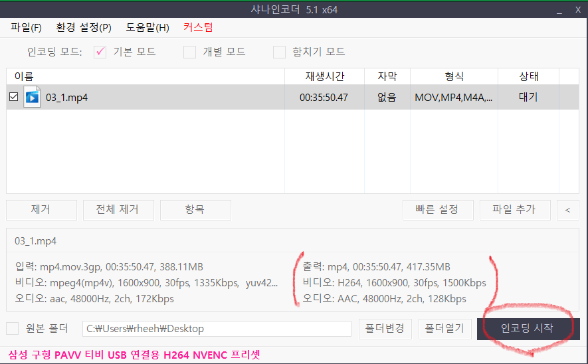Open the 환경 설정(P) menu

tap(84, 27)
